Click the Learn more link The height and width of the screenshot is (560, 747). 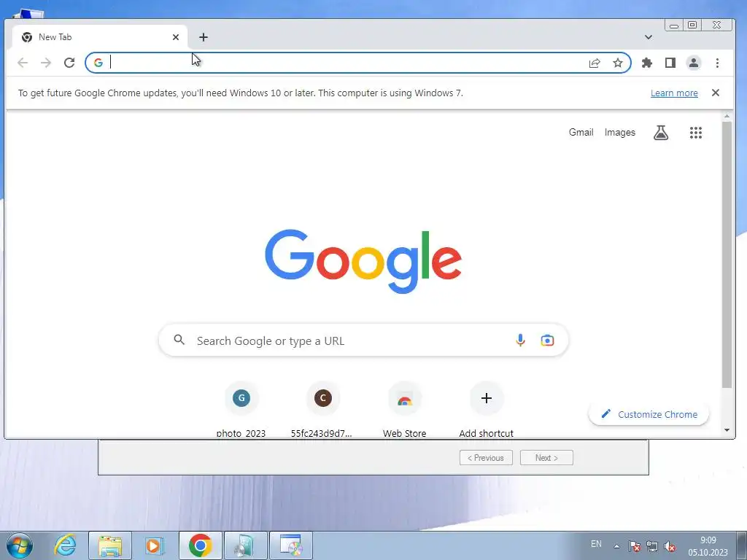point(674,93)
